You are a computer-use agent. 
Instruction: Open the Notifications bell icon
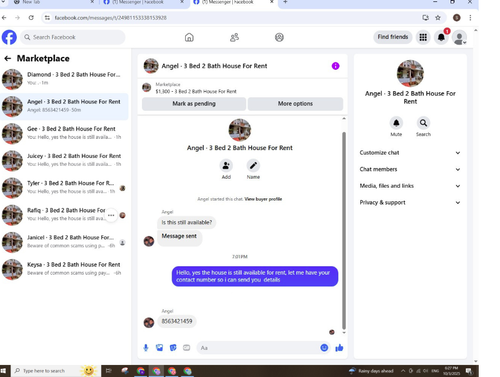(441, 37)
